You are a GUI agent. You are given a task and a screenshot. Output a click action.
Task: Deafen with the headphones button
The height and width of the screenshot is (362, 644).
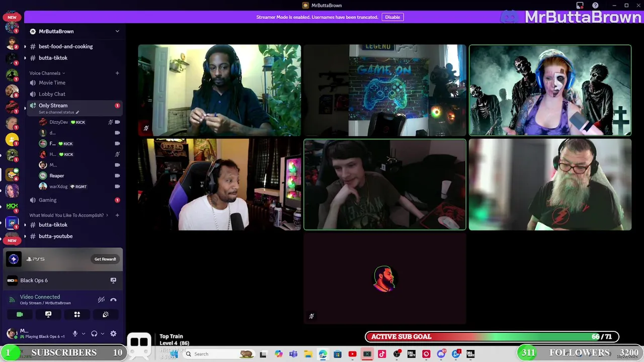[x=94, y=333]
